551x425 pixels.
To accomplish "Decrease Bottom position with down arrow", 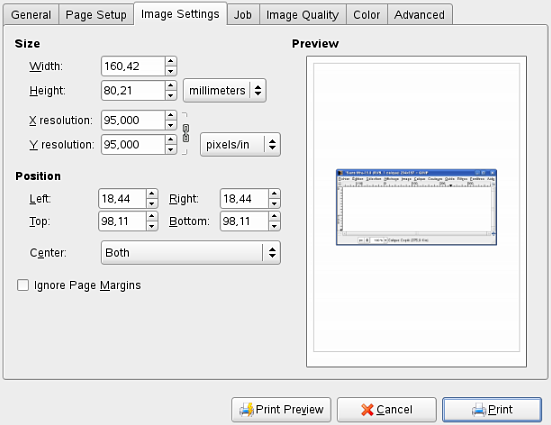I will [x=274, y=226].
